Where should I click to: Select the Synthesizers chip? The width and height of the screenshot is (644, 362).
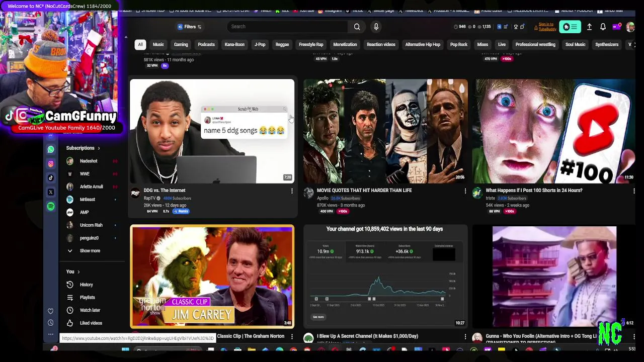tap(607, 45)
